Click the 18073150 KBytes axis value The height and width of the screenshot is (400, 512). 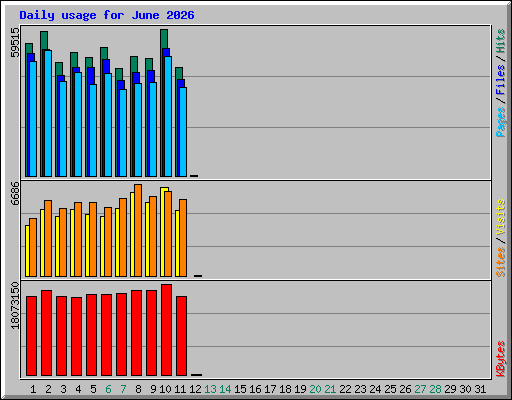tap(15, 305)
